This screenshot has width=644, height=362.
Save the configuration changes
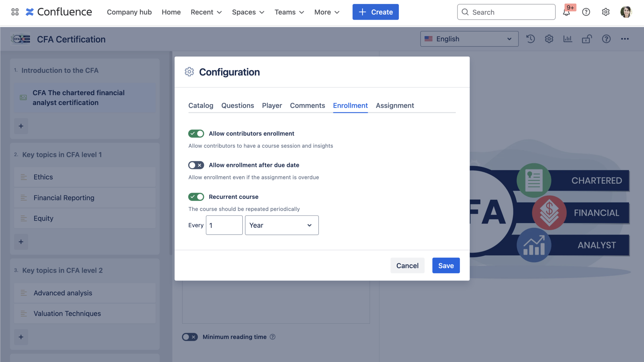point(446,265)
